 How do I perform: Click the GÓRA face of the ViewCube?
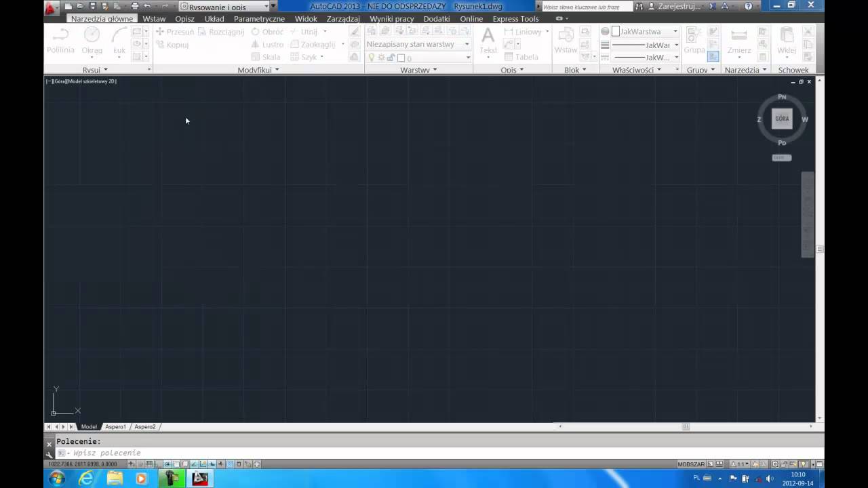[x=782, y=119]
